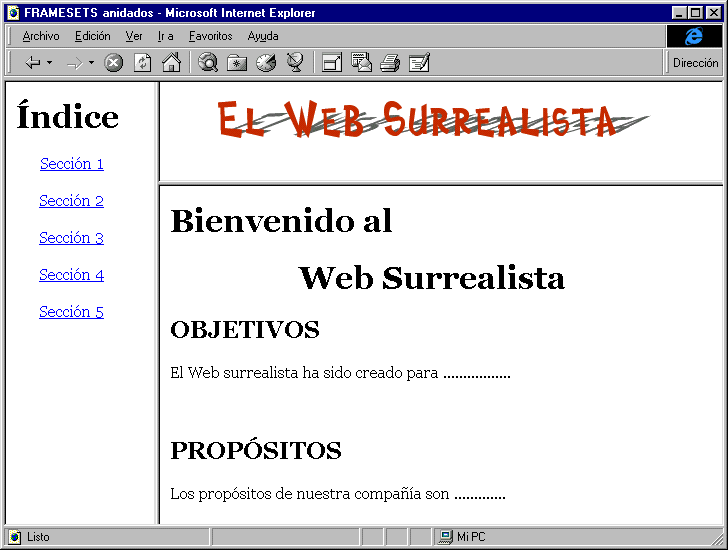Open the Mail toolbar icon
This screenshot has height=550, width=728.
point(361,63)
